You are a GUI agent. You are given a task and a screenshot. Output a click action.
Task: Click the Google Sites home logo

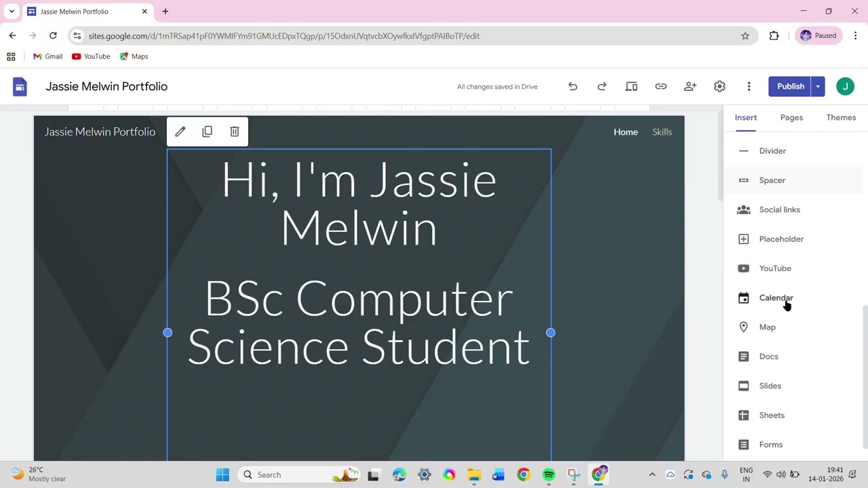tap(20, 86)
